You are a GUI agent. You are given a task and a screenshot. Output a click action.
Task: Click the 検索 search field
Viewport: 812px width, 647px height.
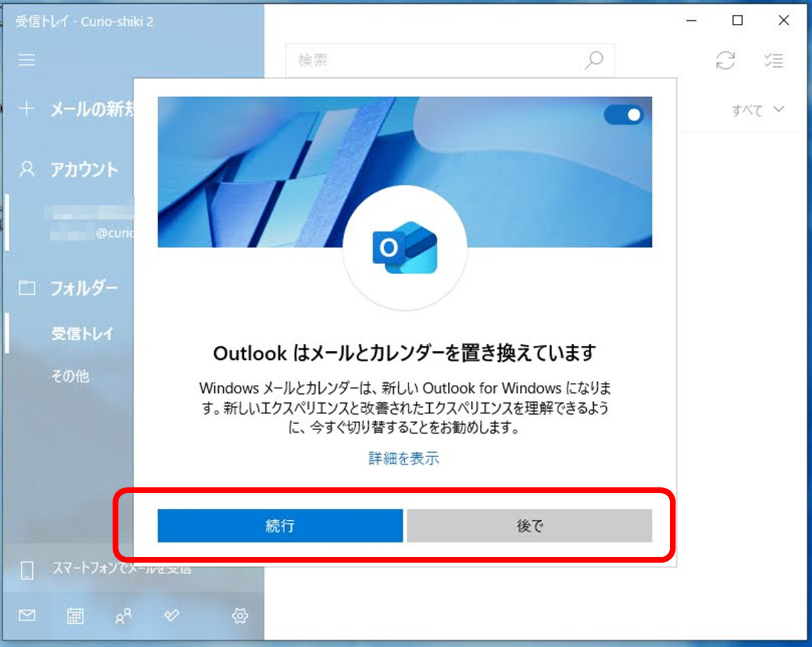tap(450, 61)
